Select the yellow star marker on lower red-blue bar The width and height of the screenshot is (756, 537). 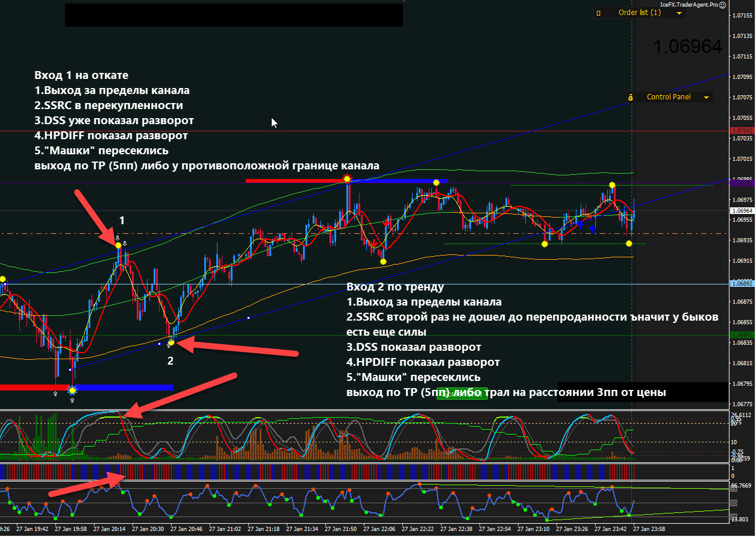[72, 391]
